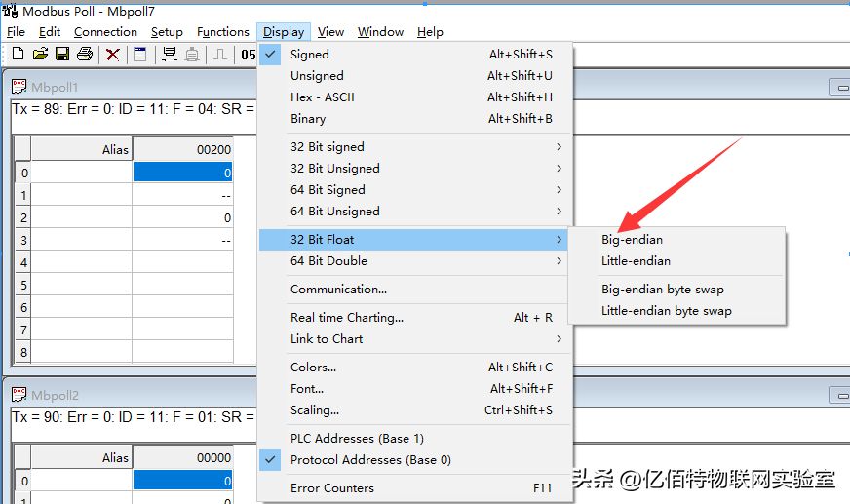Select Little-endian byte swap option
The width and height of the screenshot is (850, 504).
click(x=676, y=311)
